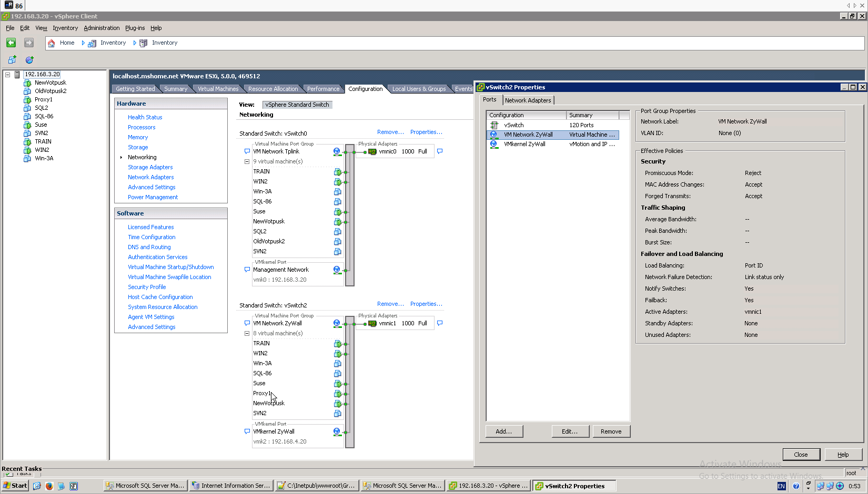Collapse the 9 virtual machine(s) list
Screen dimensions: 868x494
click(x=247, y=161)
